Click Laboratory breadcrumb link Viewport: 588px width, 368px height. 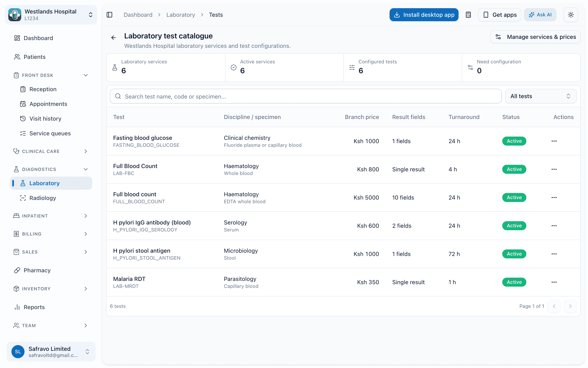180,15
